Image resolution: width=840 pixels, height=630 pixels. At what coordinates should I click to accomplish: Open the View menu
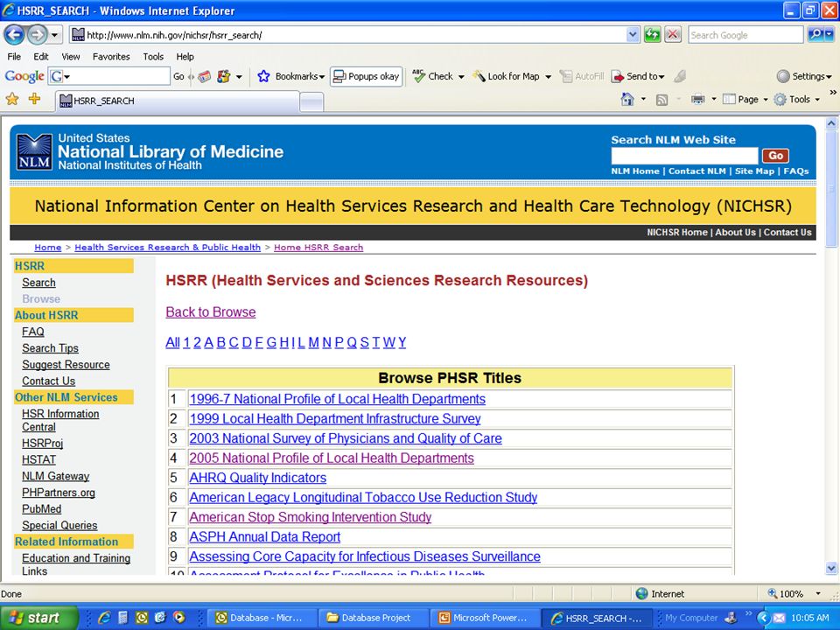click(x=70, y=56)
